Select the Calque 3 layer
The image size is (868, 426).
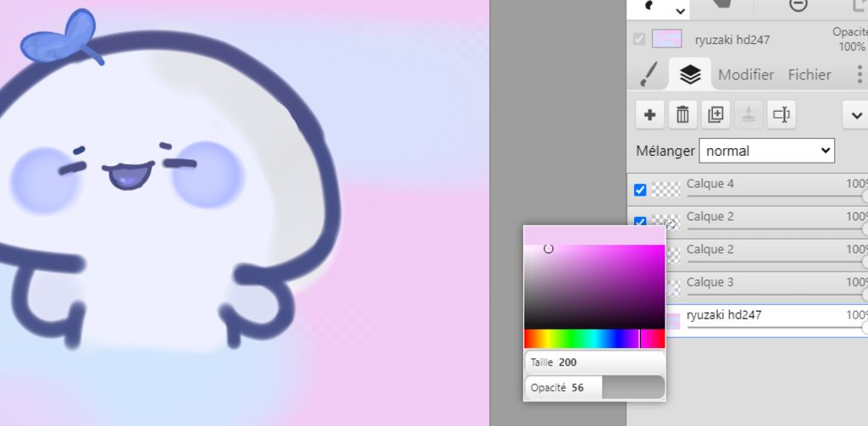coord(766,288)
